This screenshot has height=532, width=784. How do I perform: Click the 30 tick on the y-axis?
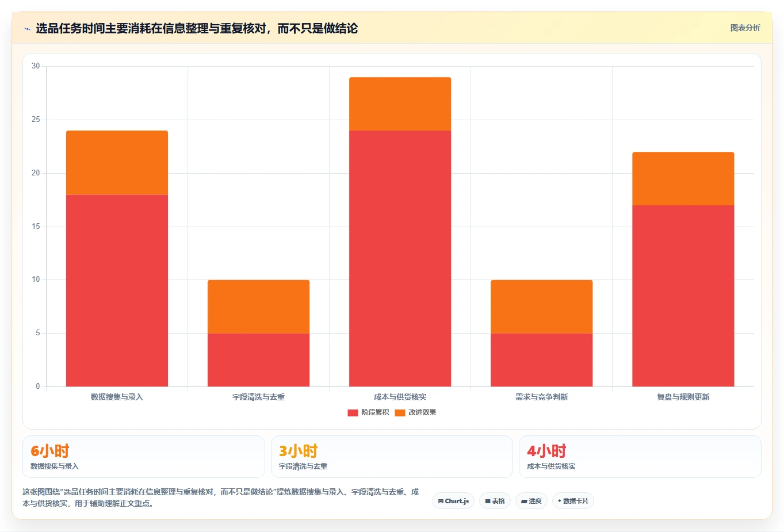tap(36, 66)
